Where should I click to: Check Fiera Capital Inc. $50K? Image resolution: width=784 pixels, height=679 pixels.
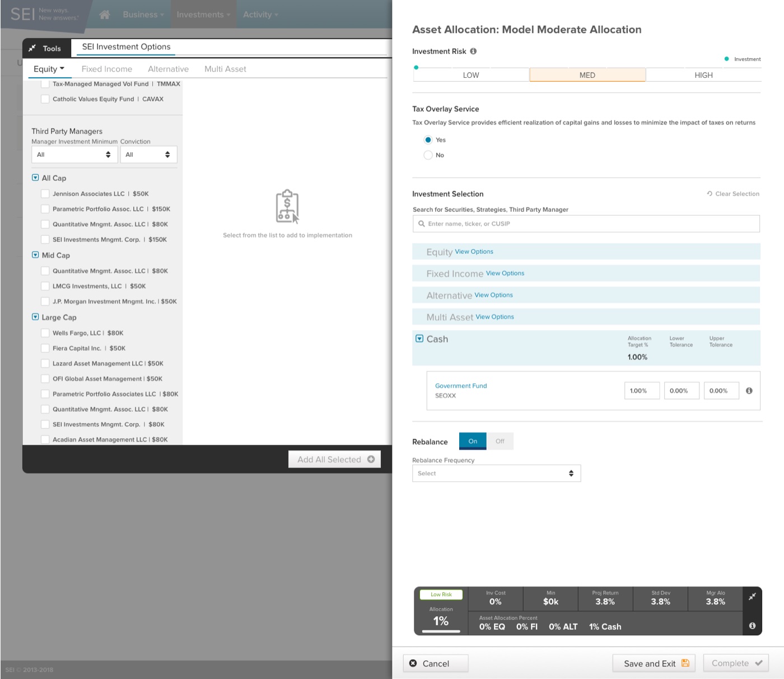point(45,348)
